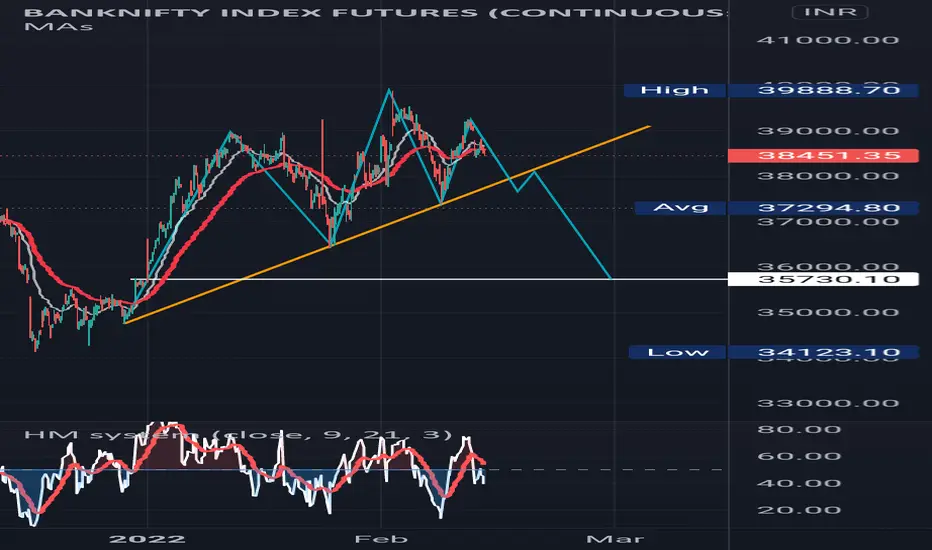Click the 40.00 oscillator axis label
Image resolution: width=932 pixels, height=550 pixels.
[x=799, y=483]
